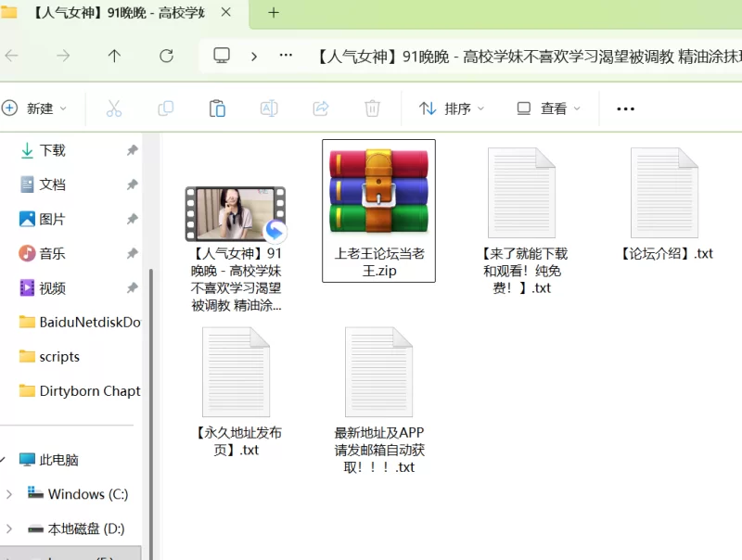This screenshot has width=742, height=560.
Task: Click the Cut scissors icon in toolbar
Action: click(114, 108)
